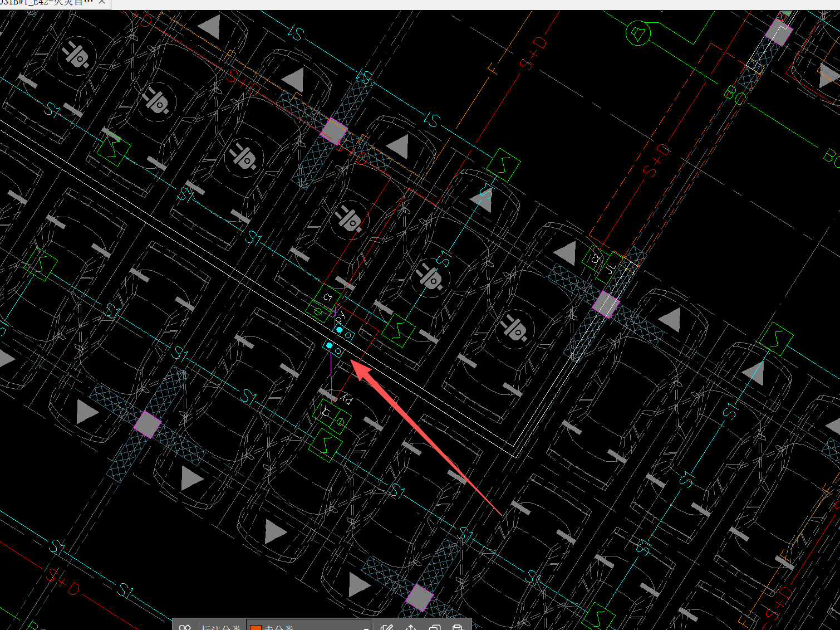This screenshot has height=630, width=840.
Task: Click the print icon in bottom toolbar
Action: (x=458, y=627)
